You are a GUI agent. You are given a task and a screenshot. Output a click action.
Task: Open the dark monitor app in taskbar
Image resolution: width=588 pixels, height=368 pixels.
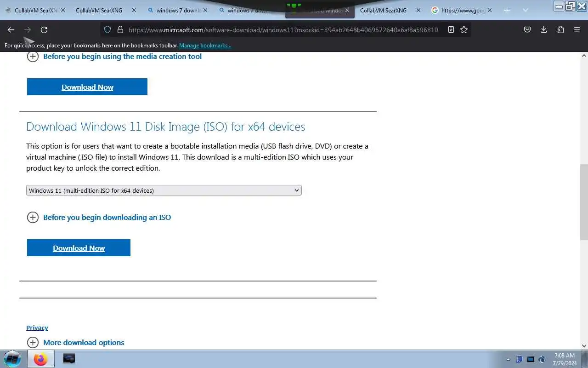(x=69, y=359)
